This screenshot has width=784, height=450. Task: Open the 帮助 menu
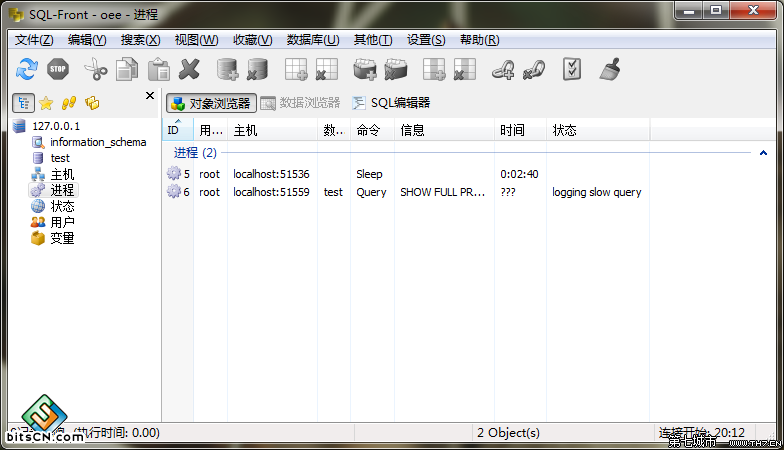click(x=480, y=40)
